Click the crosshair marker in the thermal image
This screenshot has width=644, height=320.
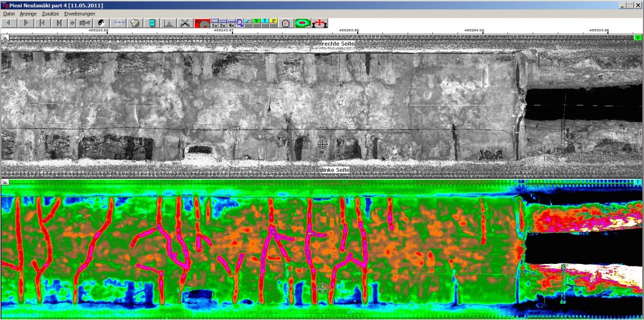(322, 289)
